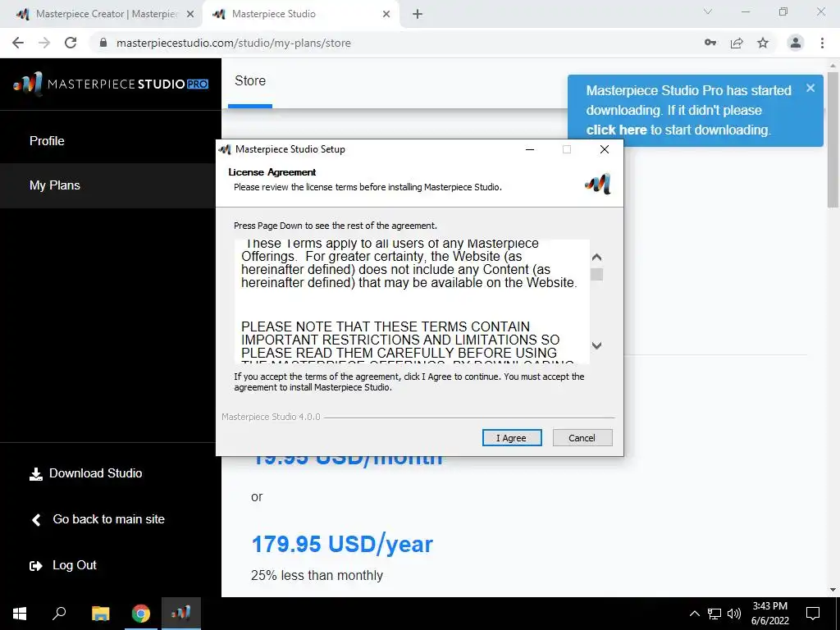Click the '25% less than monthly' text

point(317,575)
